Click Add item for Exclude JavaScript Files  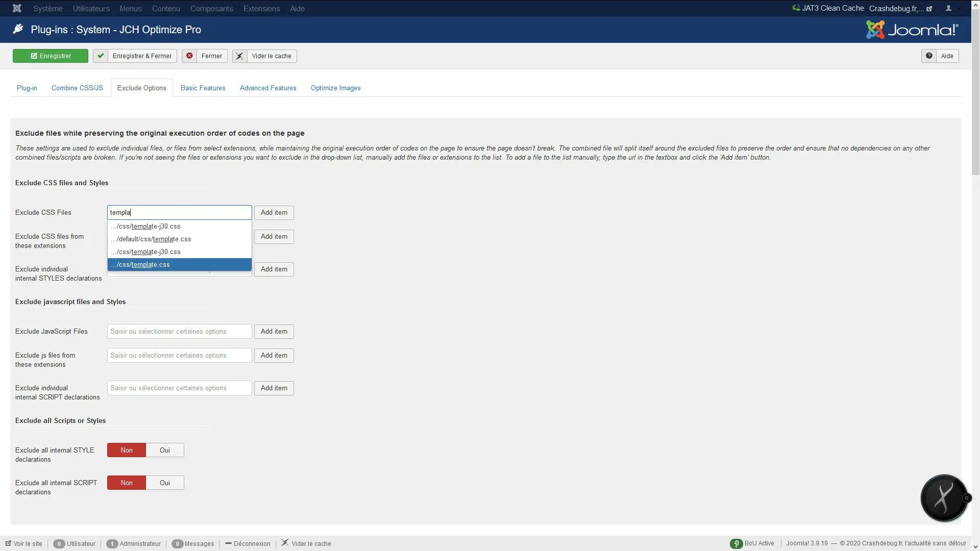274,331
